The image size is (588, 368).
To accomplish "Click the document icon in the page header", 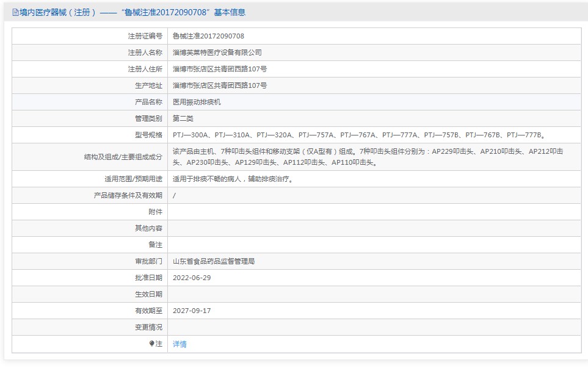I will 15,12.
